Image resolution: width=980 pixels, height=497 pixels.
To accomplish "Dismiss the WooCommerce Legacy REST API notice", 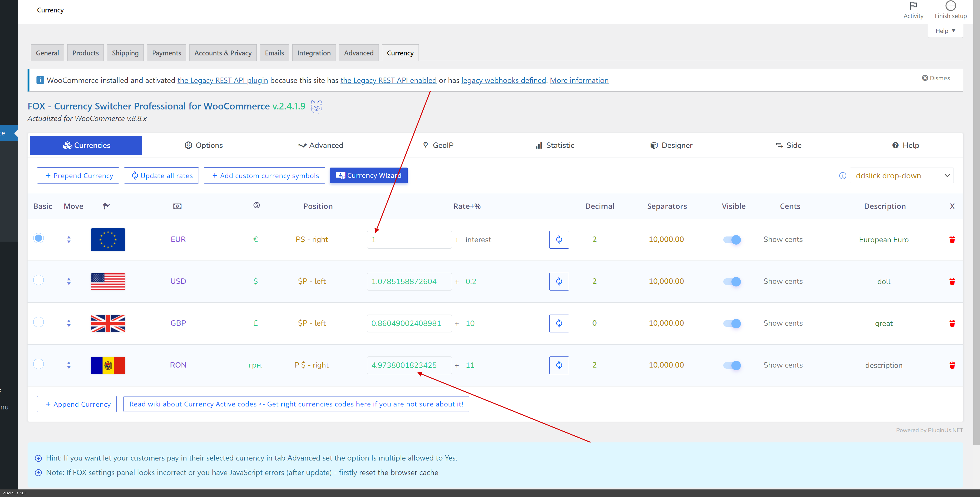I will click(936, 78).
